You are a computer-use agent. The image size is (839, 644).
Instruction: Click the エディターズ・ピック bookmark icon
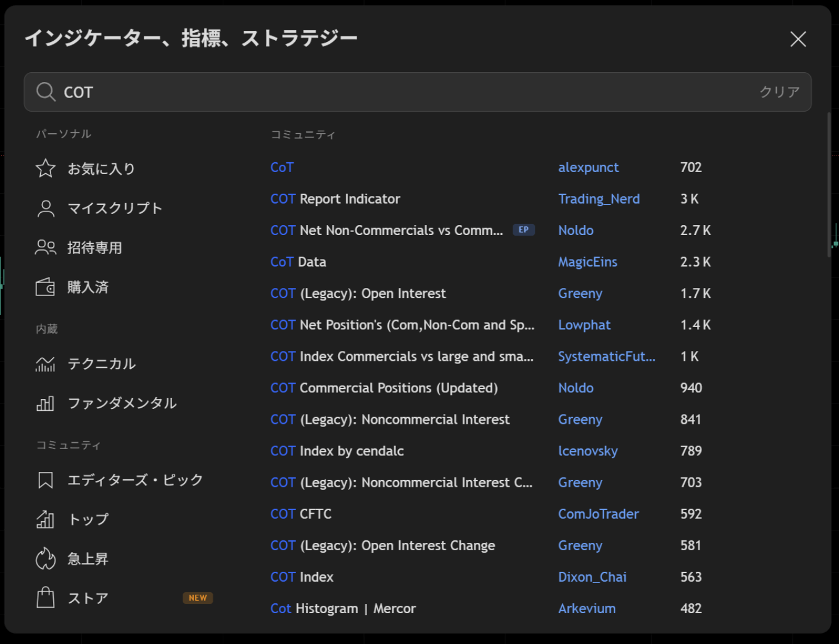[x=45, y=479]
